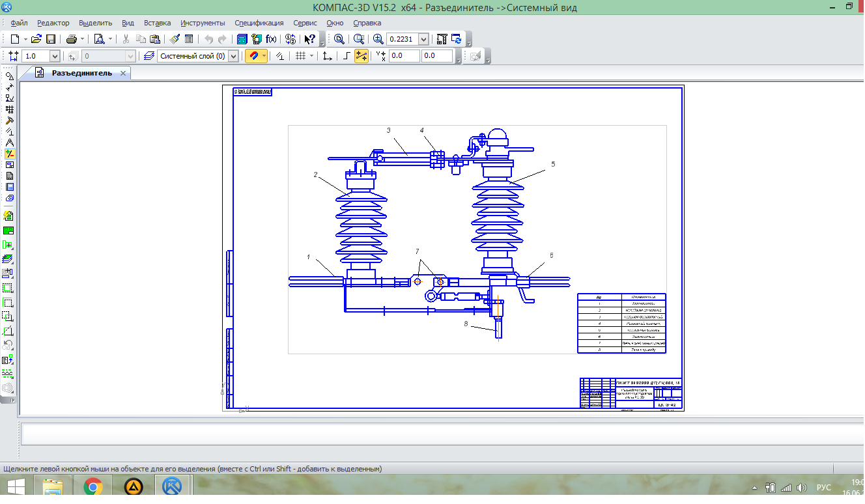865x504 pixels.
Task: Select the dimensions tool in left sidebar
Action: (x=9, y=87)
